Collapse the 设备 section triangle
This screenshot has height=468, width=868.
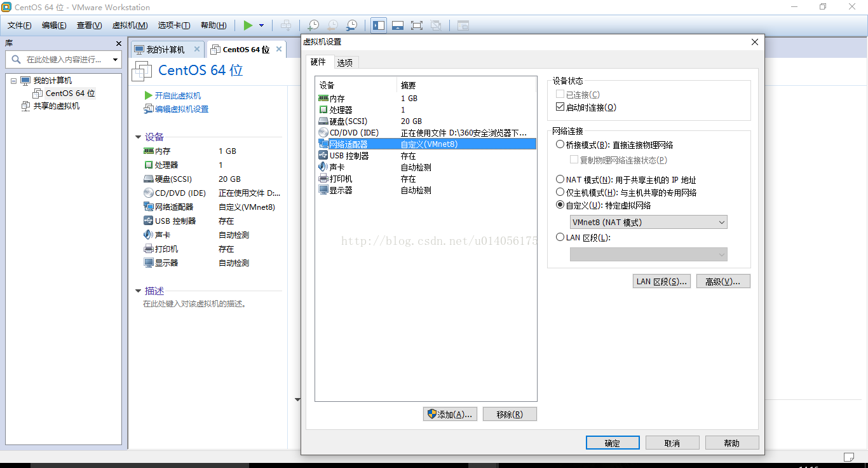pyautogui.click(x=138, y=137)
